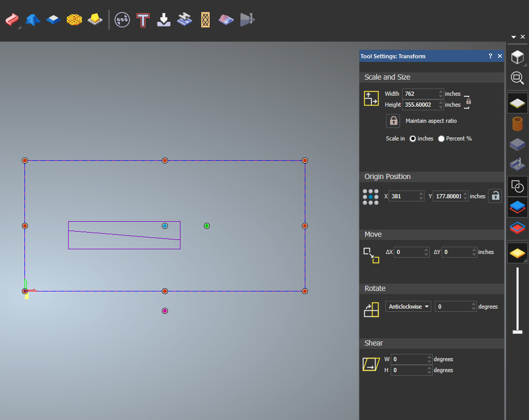Switch to the 3D view cube
529x420 pixels.
coord(517,56)
